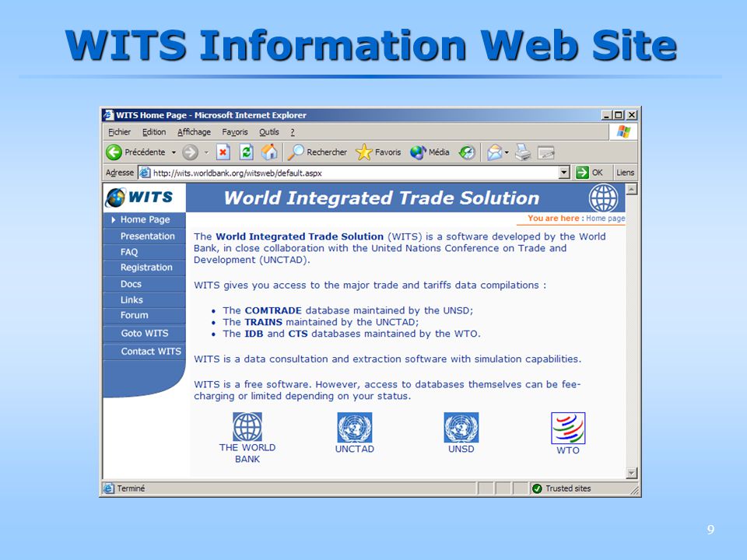Click the Mail envelope icon
The width and height of the screenshot is (747, 560).
coord(495,152)
